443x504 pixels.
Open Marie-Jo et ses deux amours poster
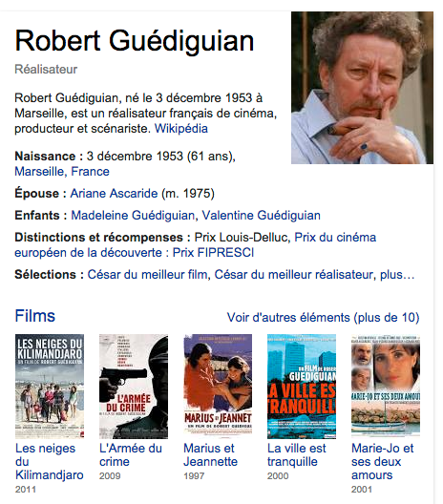(386, 386)
